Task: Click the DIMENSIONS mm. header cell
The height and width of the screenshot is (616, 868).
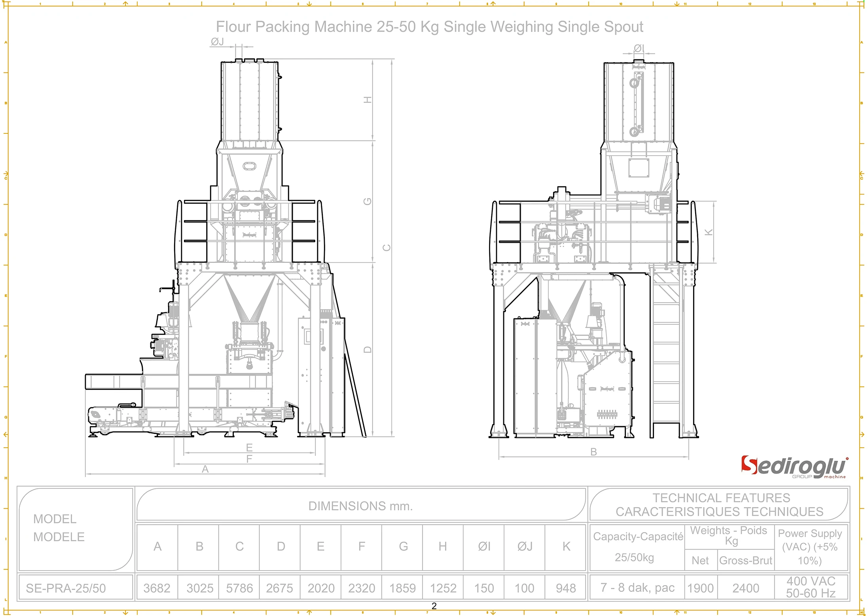Action: click(x=361, y=506)
